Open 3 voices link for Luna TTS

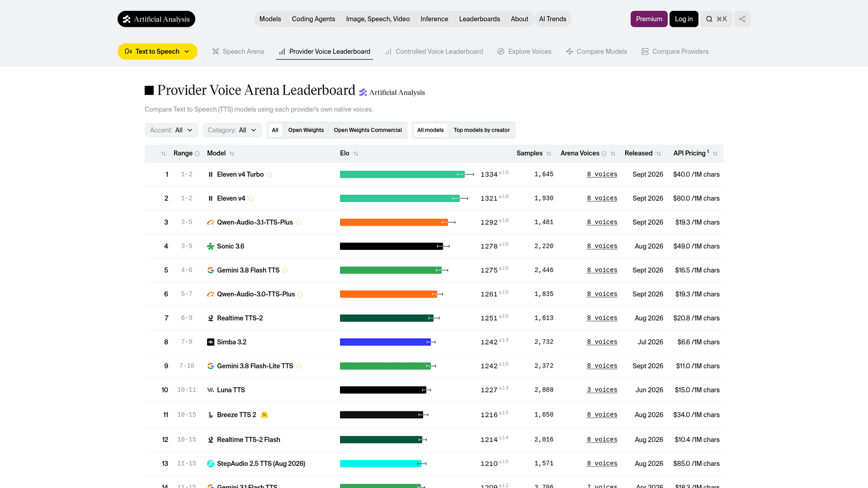(x=602, y=390)
